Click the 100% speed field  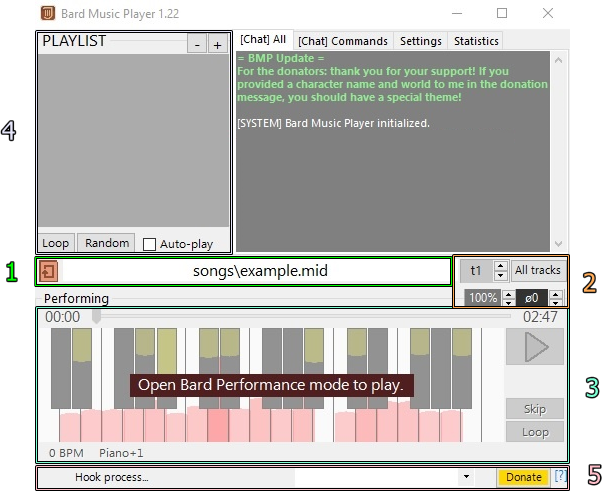[483, 298]
